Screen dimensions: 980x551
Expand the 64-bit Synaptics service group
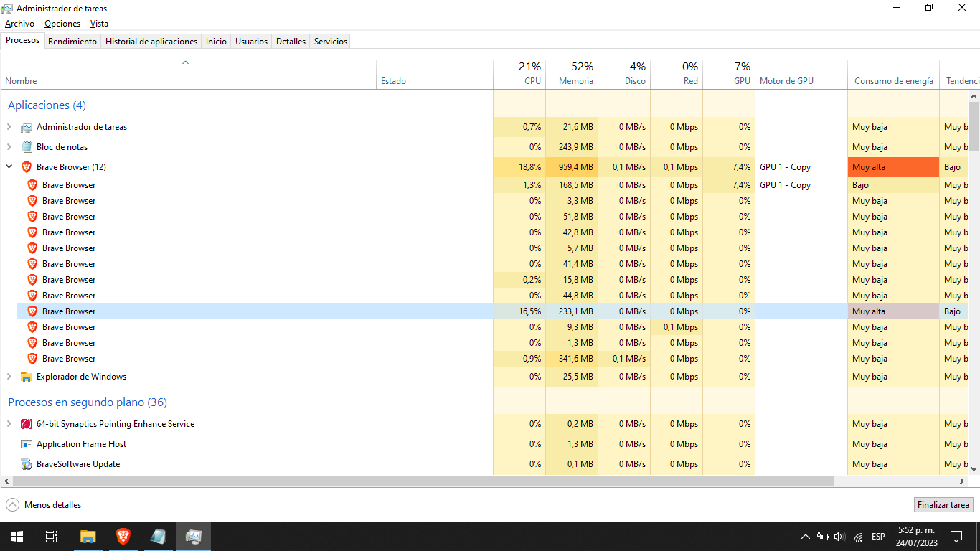(x=9, y=424)
